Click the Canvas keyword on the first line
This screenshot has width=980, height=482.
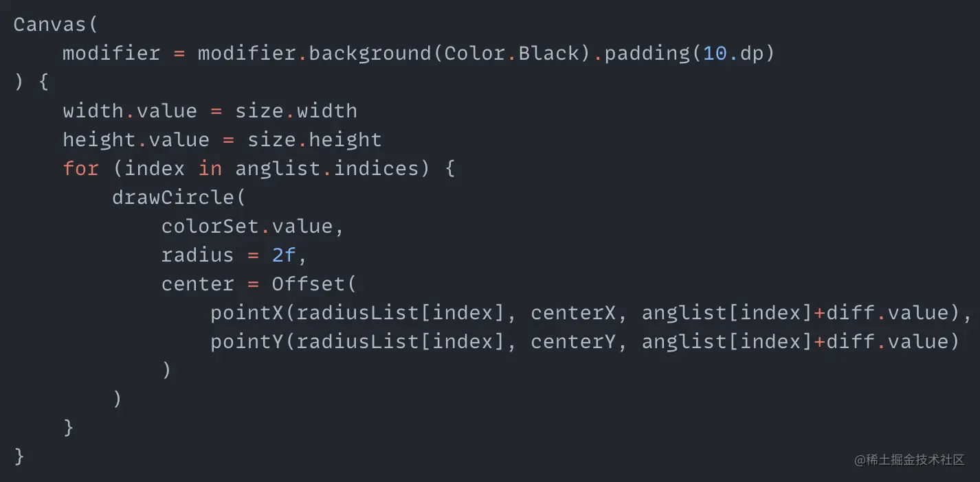point(50,24)
